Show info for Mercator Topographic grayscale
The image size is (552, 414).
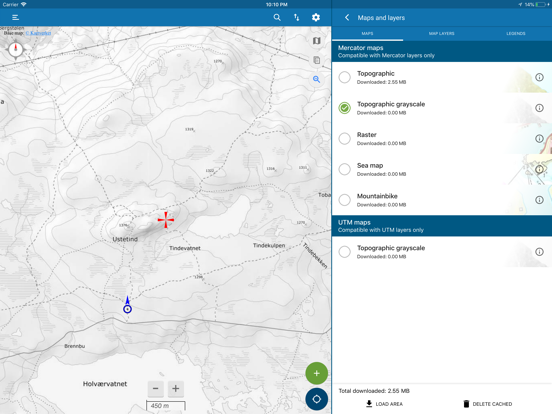pos(539,108)
